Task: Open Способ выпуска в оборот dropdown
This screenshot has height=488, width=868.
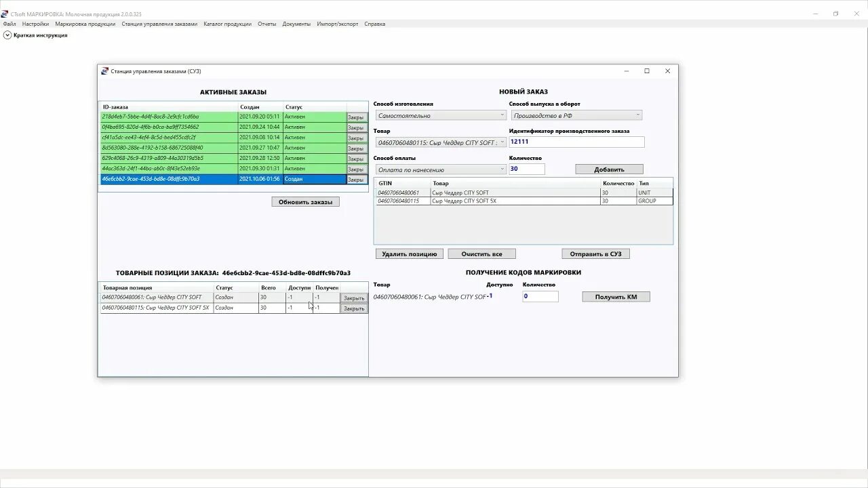Action: [576, 115]
